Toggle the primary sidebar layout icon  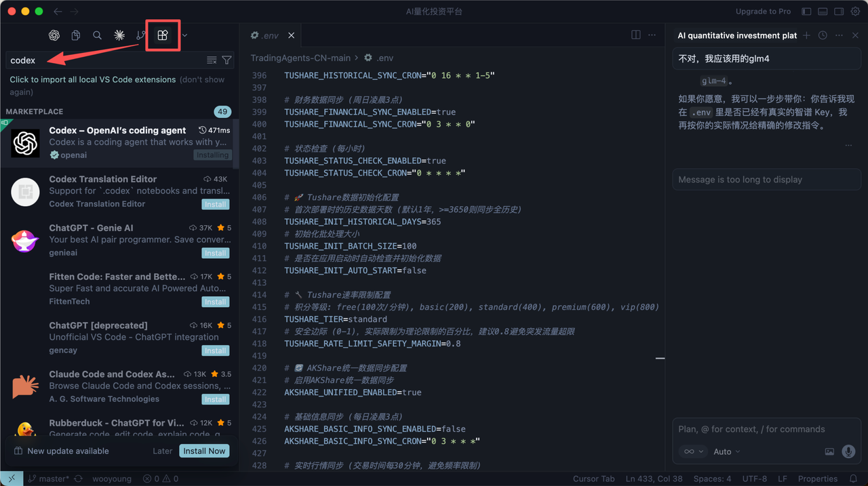(806, 12)
